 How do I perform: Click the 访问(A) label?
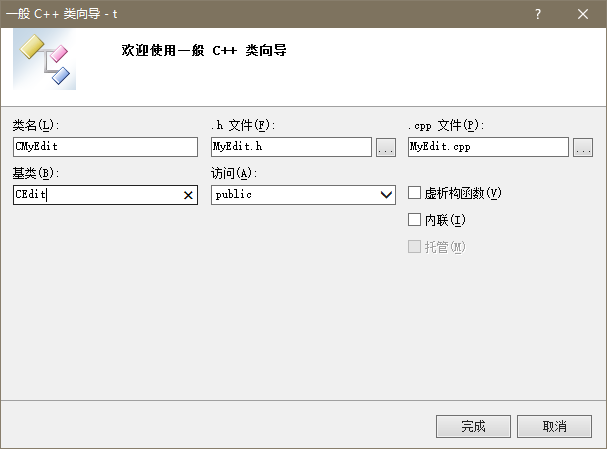click(x=235, y=174)
